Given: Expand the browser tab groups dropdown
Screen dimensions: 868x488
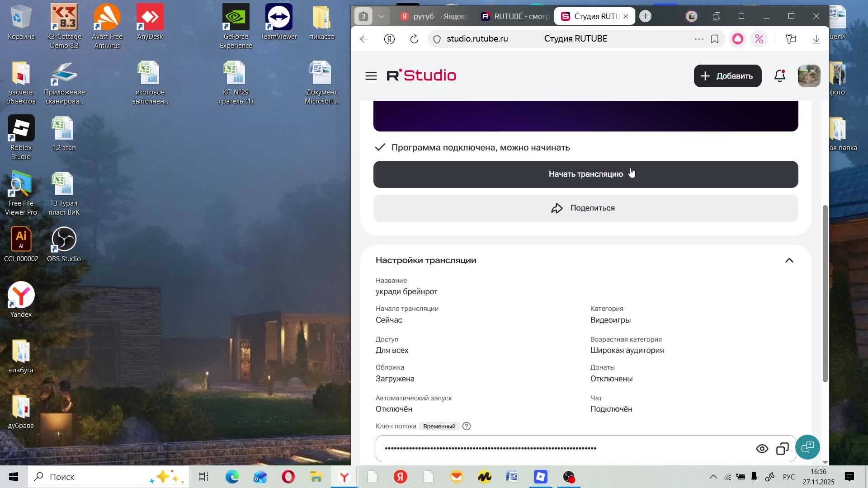Looking at the screenshot, I should pos(382,17).
